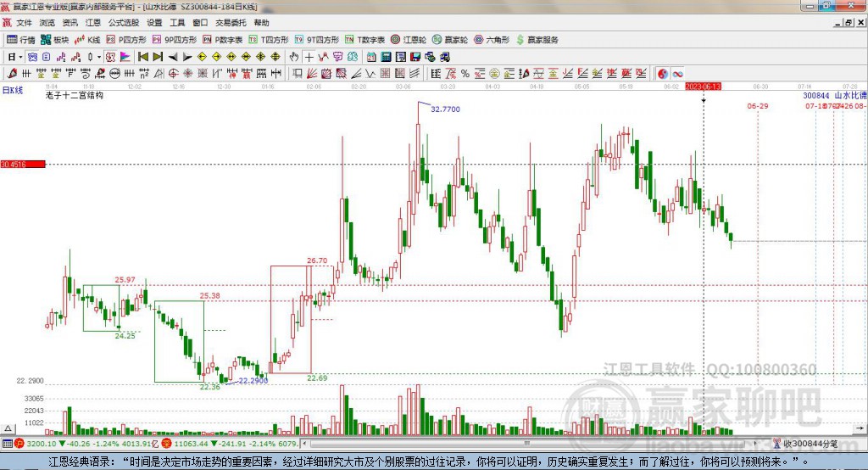Click the 赢家服务 button

click(537, 40)
